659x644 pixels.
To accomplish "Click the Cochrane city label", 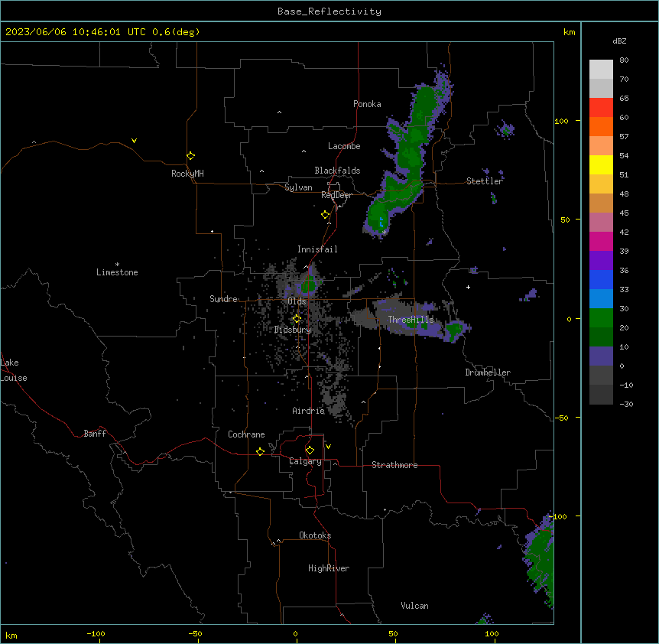I will pos(246,434).
